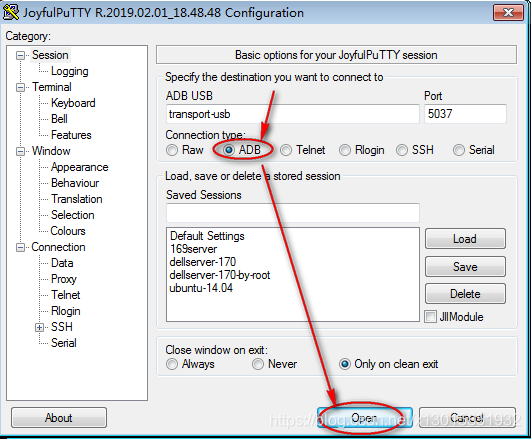Viewport: 531px width, 439px height.
Task: Cancel the configuration dialog
Action: 467,418
